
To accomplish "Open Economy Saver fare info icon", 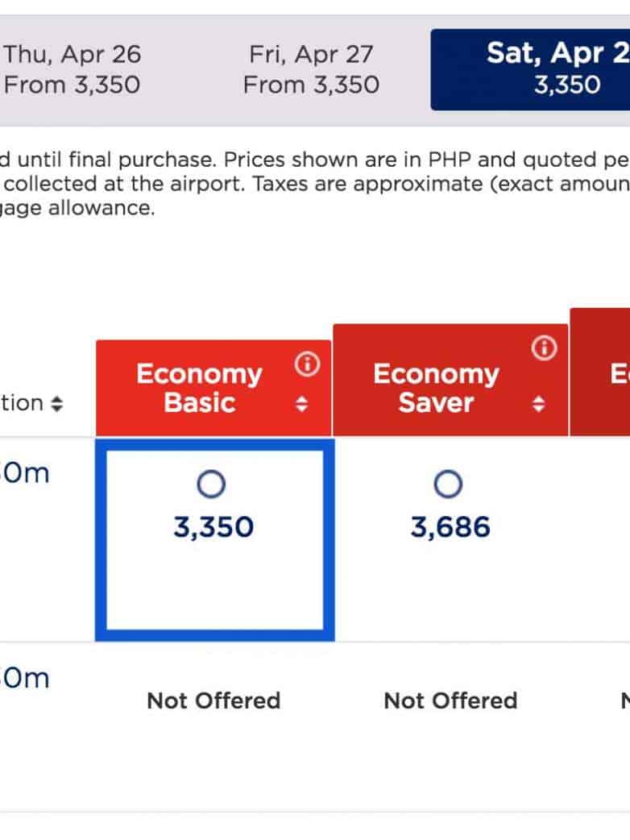I will pyautogui.click(x=545, y=348).
